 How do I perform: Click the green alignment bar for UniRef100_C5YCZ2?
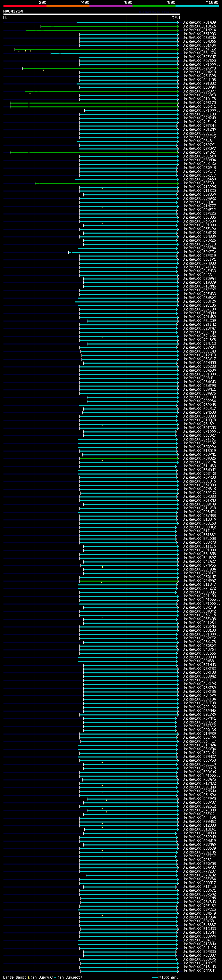pos(96,49)
